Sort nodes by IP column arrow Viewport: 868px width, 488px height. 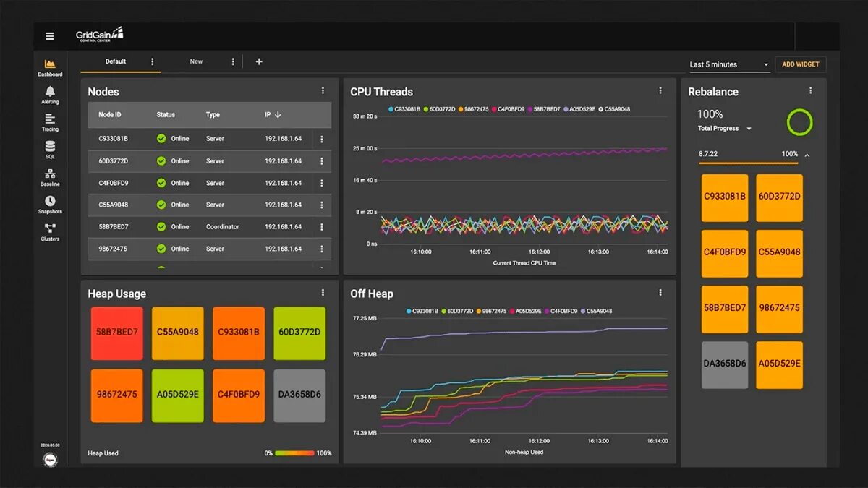278,115
